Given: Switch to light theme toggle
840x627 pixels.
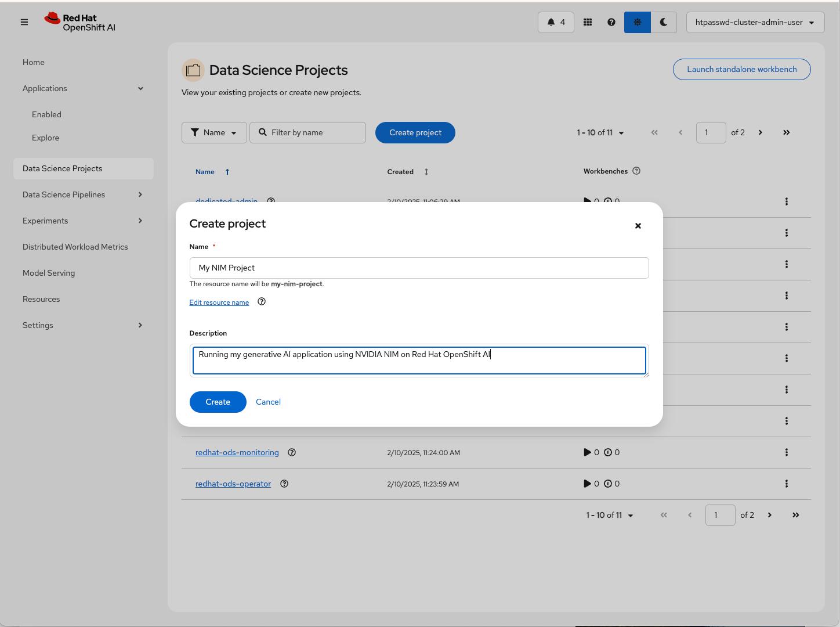Looking at the screenshot, I should pyautogui.click(x=637, y=22).
